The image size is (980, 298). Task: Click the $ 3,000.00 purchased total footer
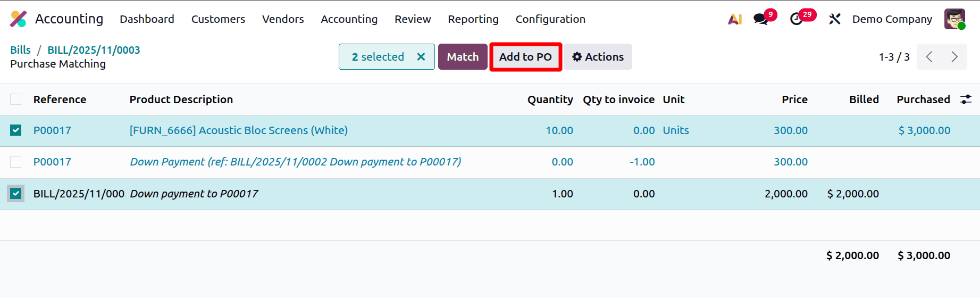click(x=924, y=255)
